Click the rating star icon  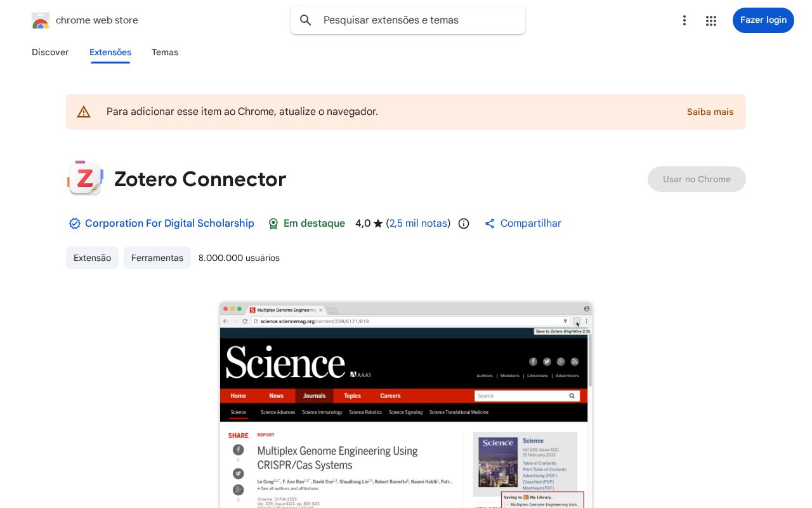378,224
